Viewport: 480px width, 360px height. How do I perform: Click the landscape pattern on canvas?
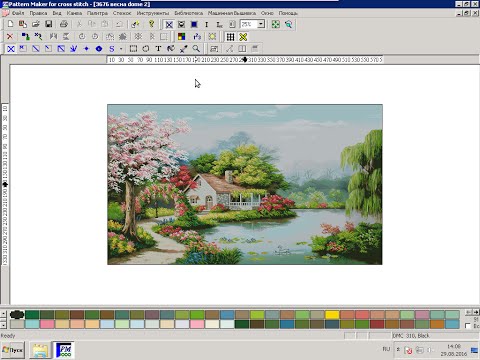[x=245, y=184]
